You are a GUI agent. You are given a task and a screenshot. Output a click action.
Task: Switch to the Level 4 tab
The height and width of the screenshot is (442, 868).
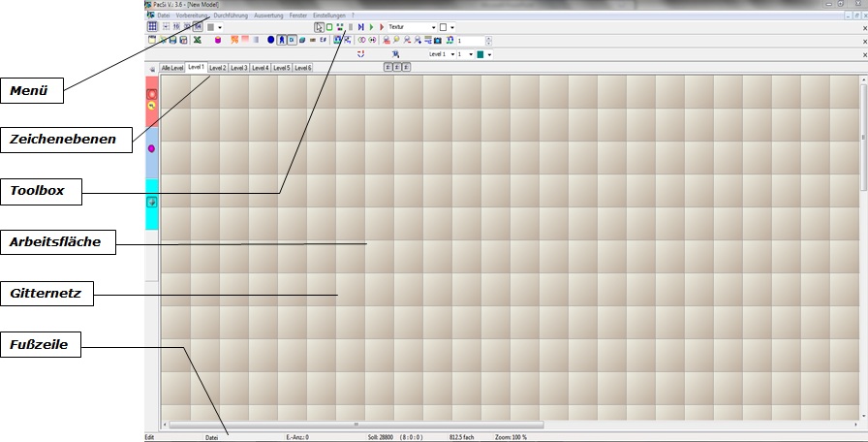point(261,68)
